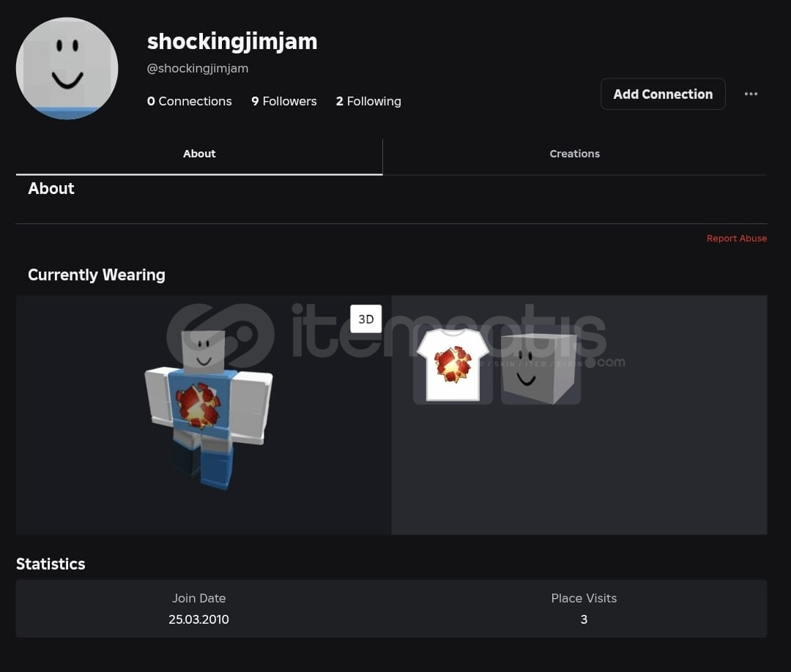Viewport: 791px width, 672px height.
Task: Click the shockingjimjam display name heading
Action: (232, 42)
